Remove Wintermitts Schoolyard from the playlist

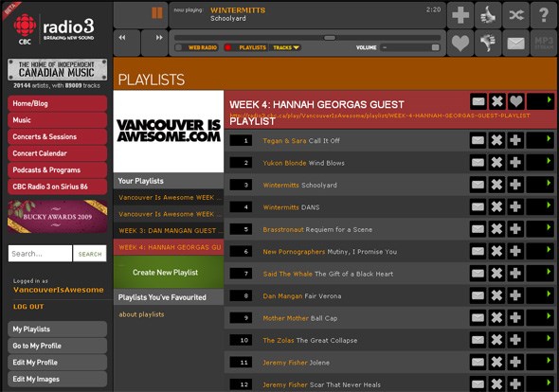[497, 185]
